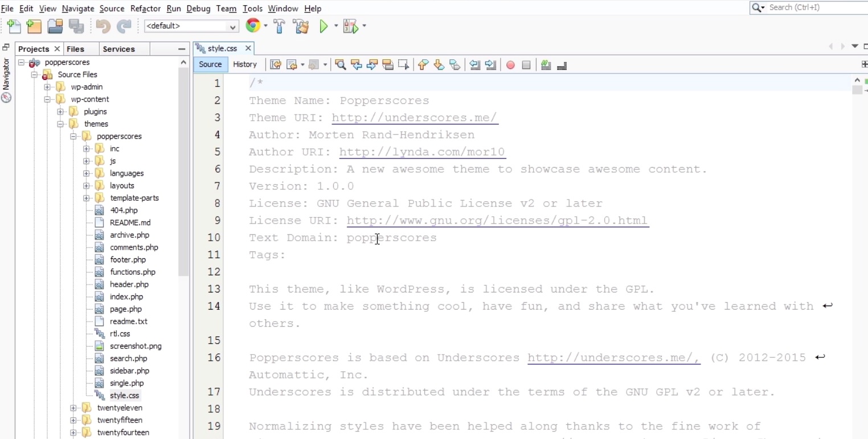The width and height of the screenshot is (868, 439).
Task: Find the next occurrence with the right-arrow icon
Action: 372,65
